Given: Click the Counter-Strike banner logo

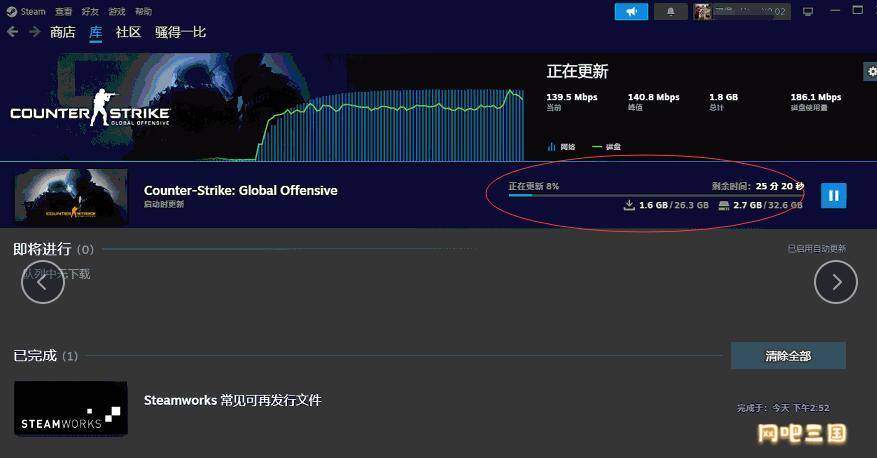Looking at the screenshot, I should (90, 108).
